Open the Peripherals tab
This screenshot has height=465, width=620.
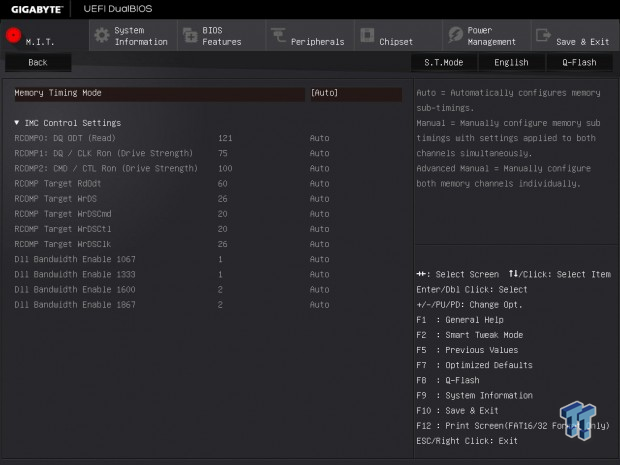coord(310,36)
